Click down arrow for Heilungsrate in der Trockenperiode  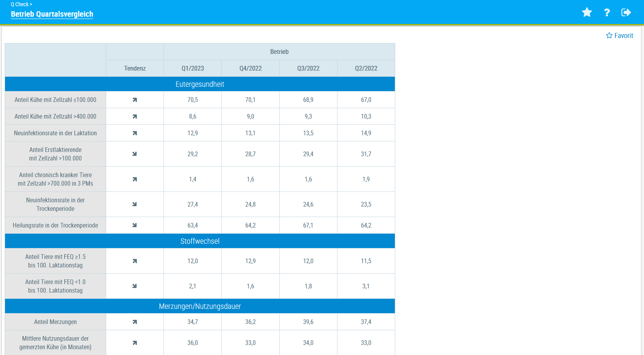point(134,225)
